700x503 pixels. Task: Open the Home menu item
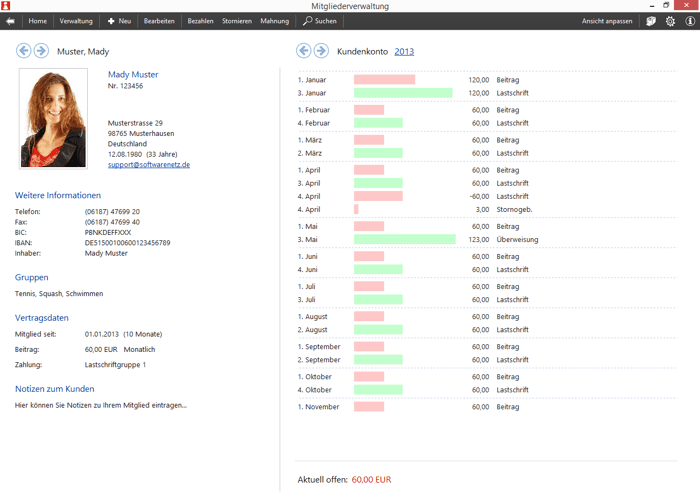pyautogui.click(x=37, y=21)
